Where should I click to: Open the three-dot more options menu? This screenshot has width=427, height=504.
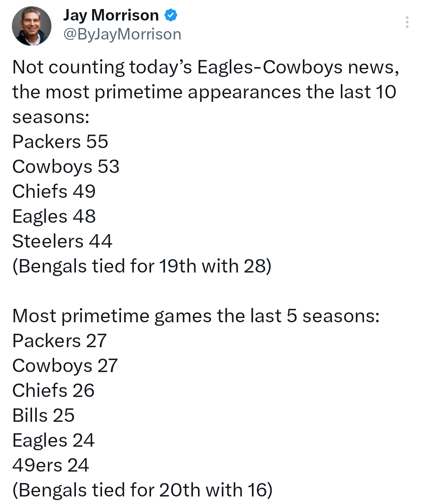[x=407, y=22]
